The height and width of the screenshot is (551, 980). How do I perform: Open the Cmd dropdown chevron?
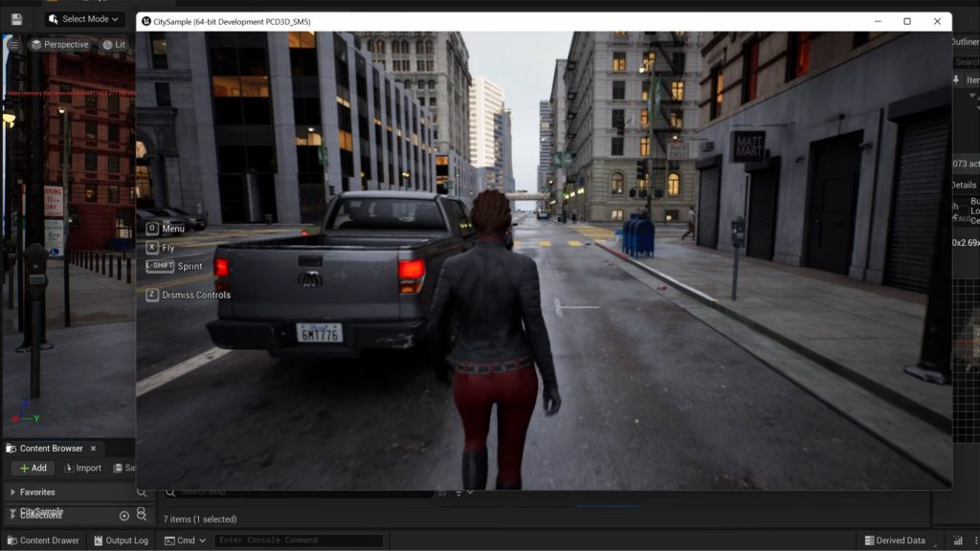tap(202, 540)
